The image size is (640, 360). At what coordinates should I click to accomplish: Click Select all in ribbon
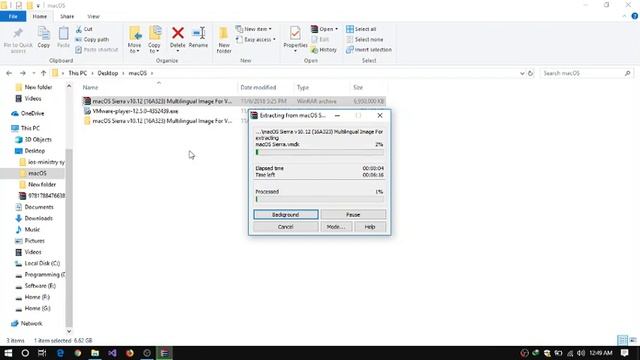(x=361, y=29)
